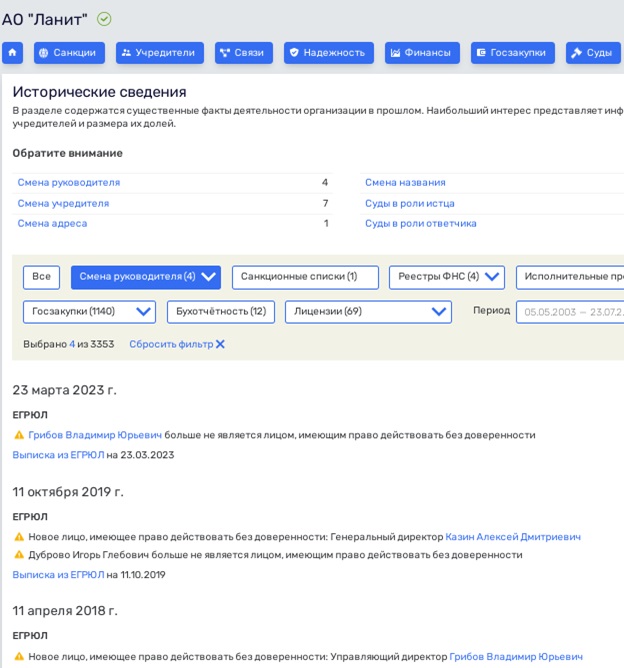Open the Казин Алексей Дмитриевич link

pyautogui.click(x=513, y=537)
